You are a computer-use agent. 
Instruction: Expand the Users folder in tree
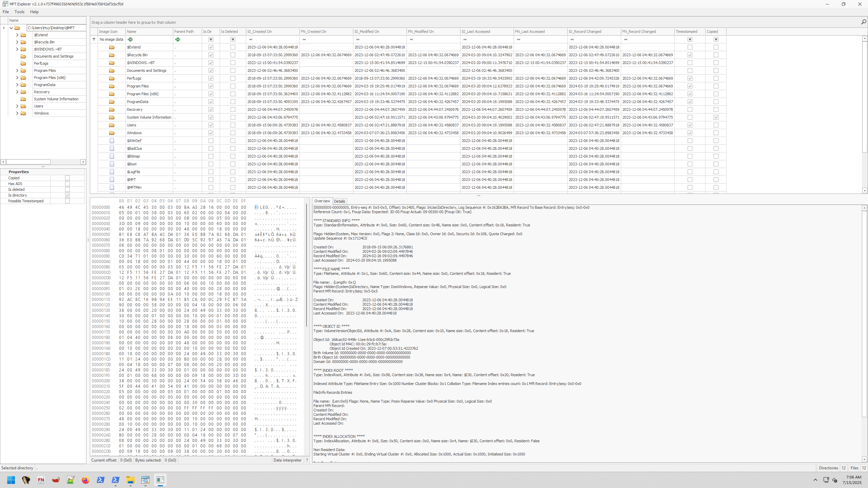click(17, 106)
